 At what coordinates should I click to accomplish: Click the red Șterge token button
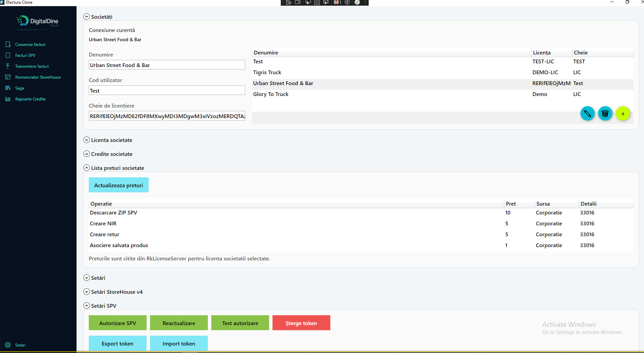click(x=301, y=323)
